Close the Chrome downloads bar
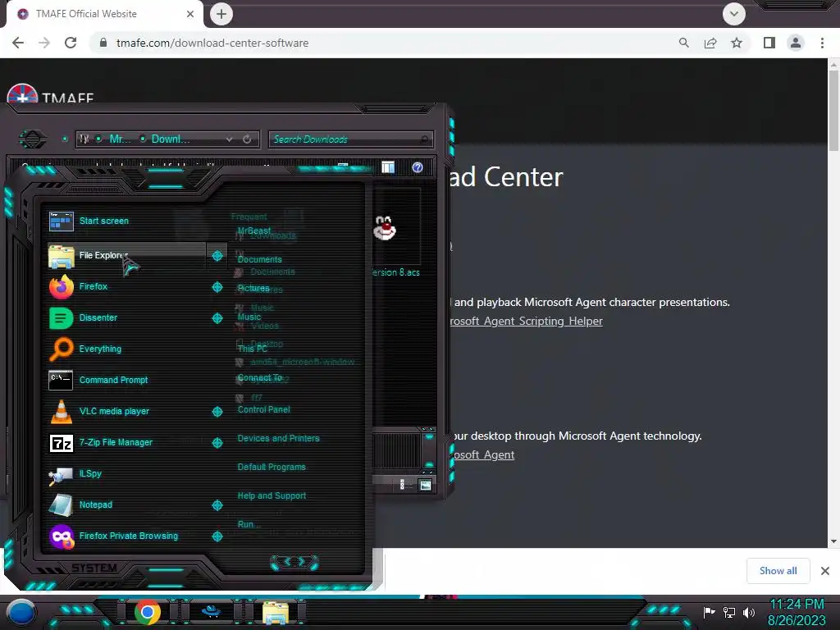 [x=825, y=571]
